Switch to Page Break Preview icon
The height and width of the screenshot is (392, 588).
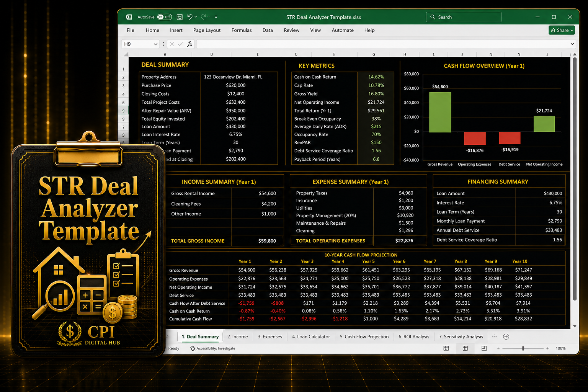pyautogui.click(x=484, y=348)
